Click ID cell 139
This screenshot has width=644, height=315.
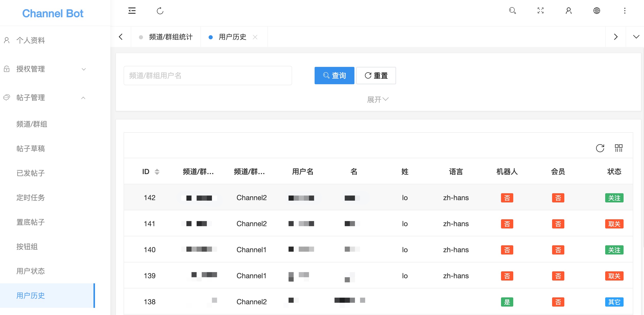click(149, 276)
